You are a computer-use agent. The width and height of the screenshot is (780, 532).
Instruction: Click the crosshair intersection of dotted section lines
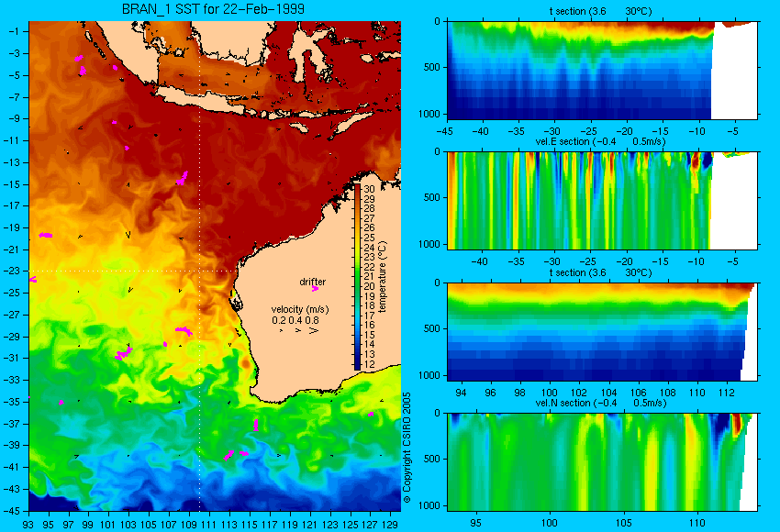click(x=200, y=271)
